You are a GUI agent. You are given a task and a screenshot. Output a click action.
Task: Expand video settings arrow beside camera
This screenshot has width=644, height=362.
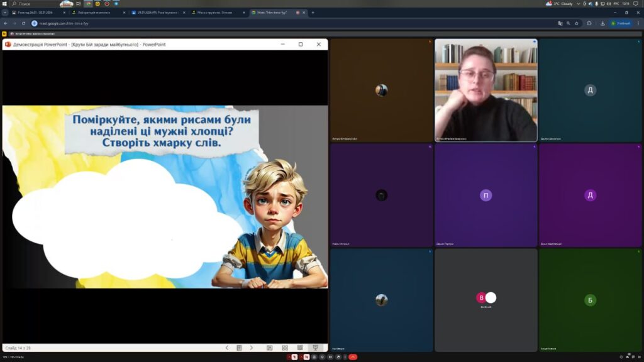[303, 357]
